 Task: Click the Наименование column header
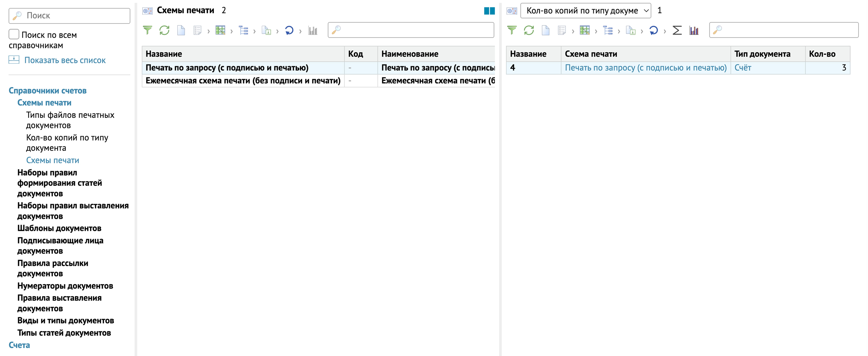tap(436, 54)
